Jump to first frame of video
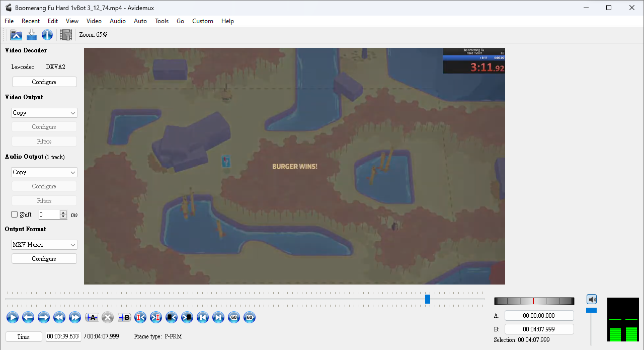Screen dimensions: 644x350 203,317
